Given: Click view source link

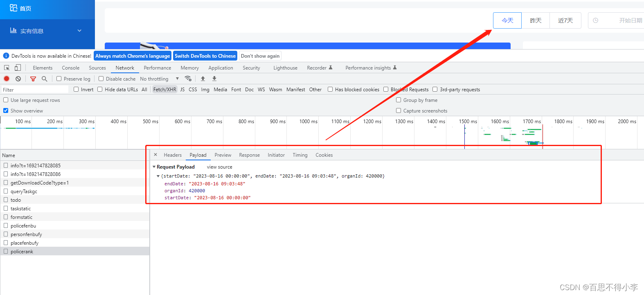Looking at the screenshot, I should (219, 167).
